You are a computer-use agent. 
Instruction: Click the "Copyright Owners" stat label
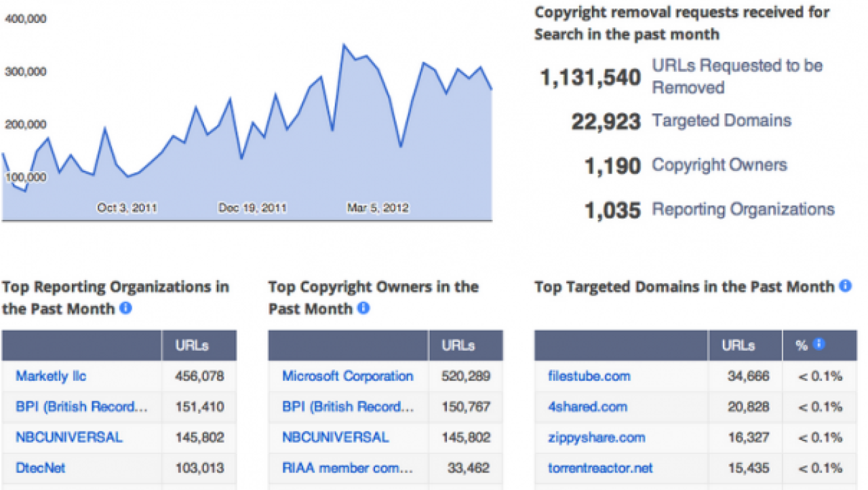coord(719,165)
